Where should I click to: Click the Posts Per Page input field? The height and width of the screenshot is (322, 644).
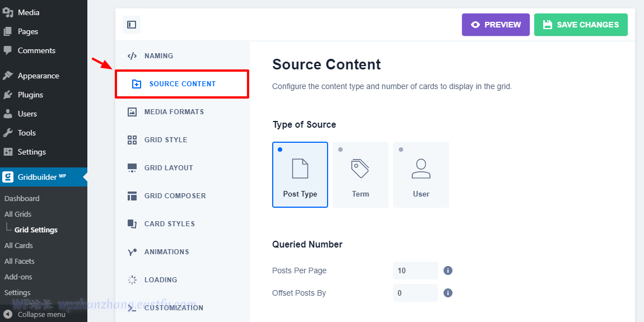(415, 270)
